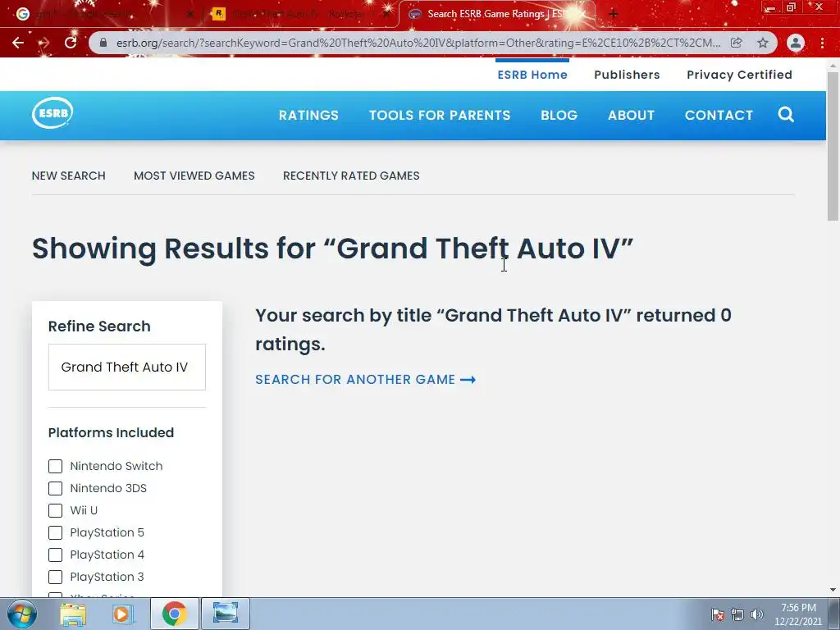Open the TOOLS FOR PARENTS menu

(x=440, y=115)
